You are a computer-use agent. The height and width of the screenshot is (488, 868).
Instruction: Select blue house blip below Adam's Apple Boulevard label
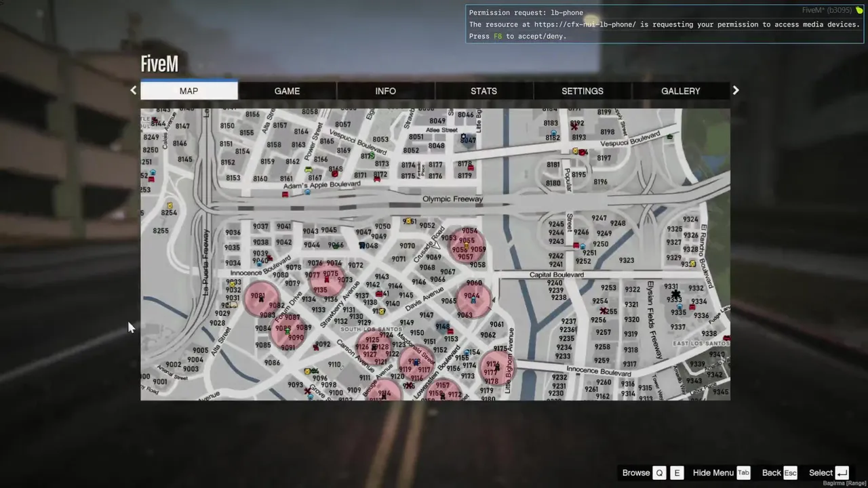307,192
